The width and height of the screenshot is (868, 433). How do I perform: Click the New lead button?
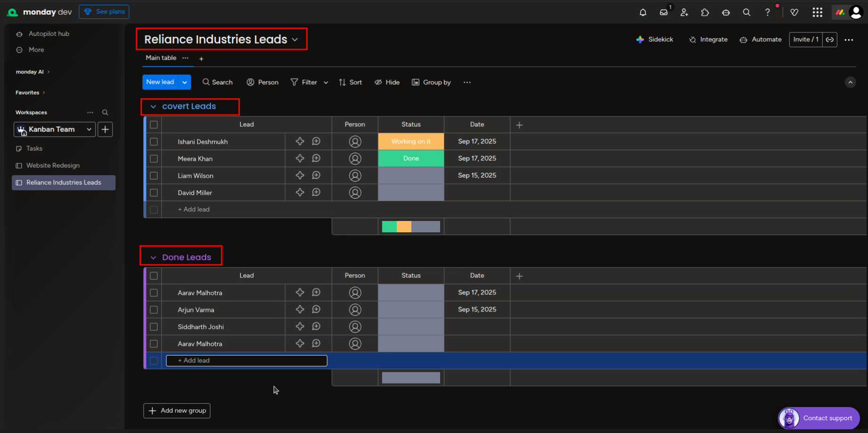(161, 82)
